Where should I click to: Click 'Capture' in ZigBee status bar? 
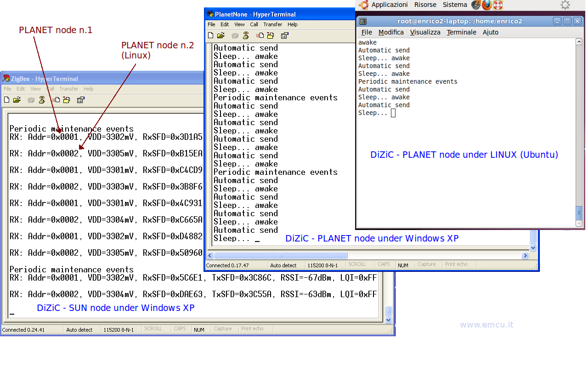pos(223,329)
